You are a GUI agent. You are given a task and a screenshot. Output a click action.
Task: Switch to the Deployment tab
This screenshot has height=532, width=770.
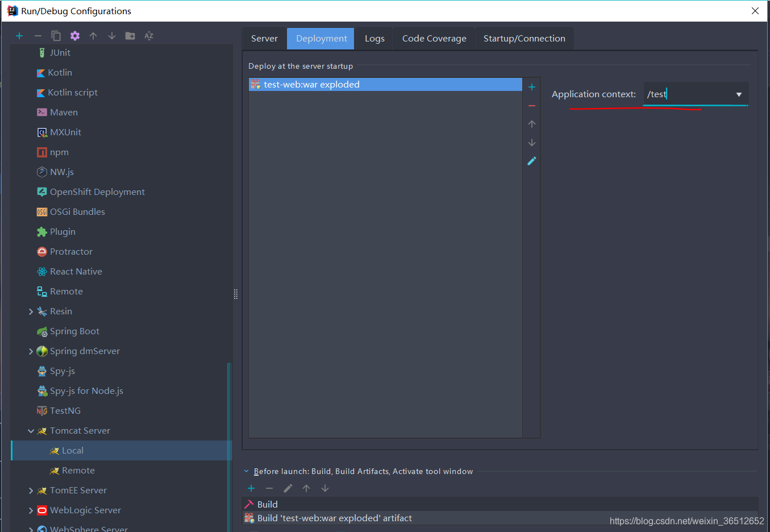[321, 39]
